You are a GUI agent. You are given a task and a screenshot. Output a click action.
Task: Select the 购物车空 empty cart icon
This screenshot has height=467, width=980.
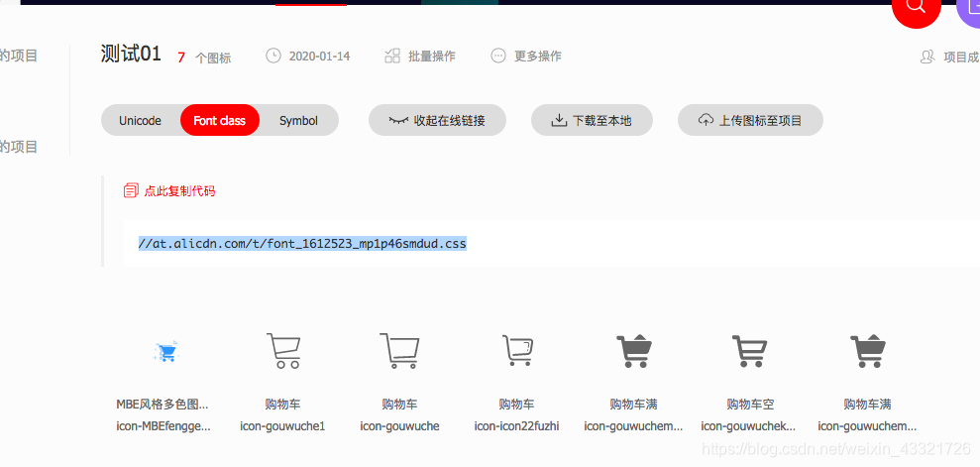coord(749,351)
